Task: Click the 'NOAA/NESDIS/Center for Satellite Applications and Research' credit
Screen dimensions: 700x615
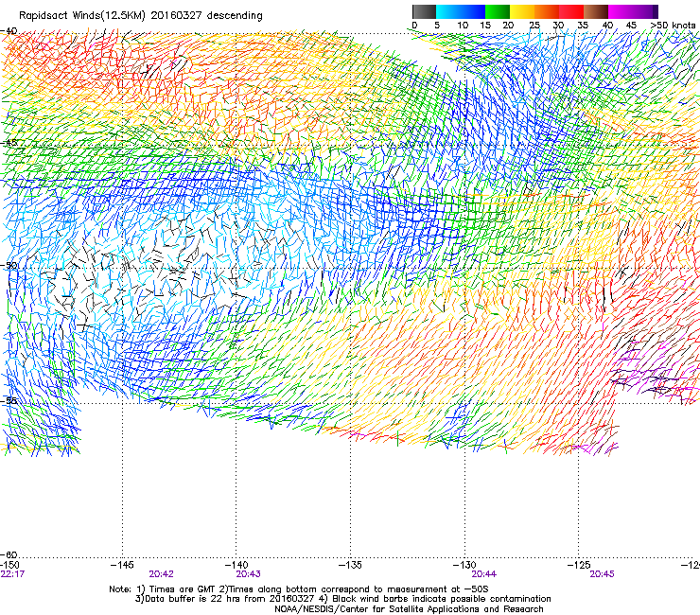Action: [x=409, y=609]
